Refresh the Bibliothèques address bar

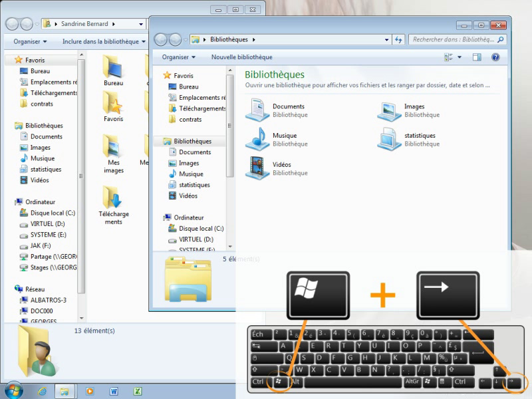(398, 40)
